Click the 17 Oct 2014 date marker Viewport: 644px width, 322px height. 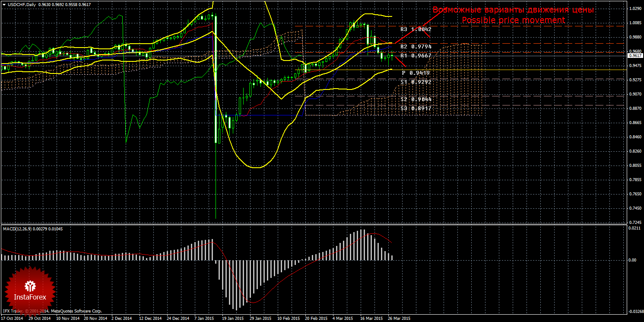click(13, 319)
